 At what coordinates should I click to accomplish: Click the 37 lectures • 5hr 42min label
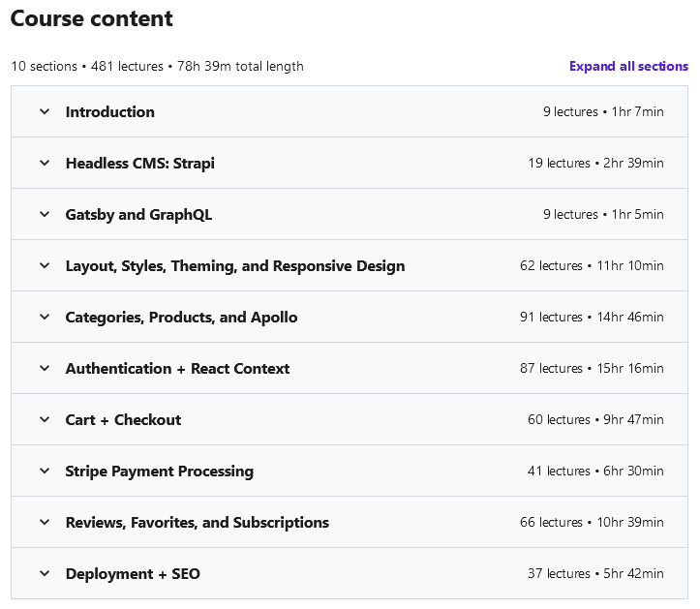595,574
